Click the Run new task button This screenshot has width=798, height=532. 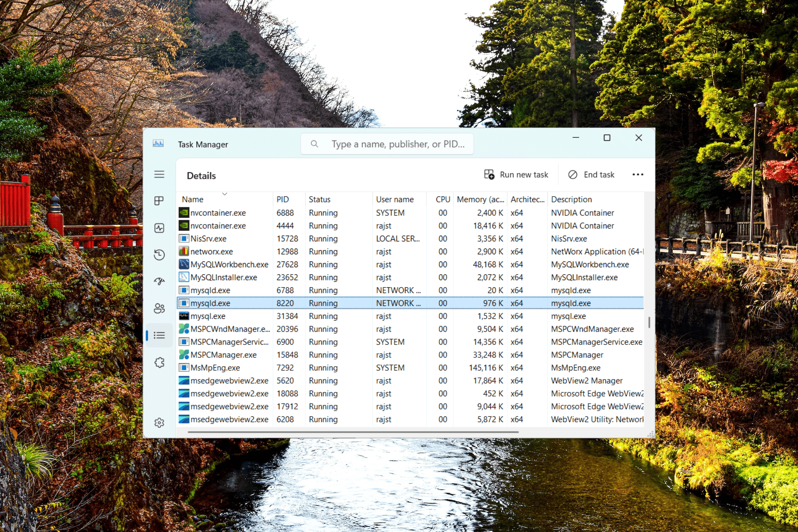click(516, 175)
